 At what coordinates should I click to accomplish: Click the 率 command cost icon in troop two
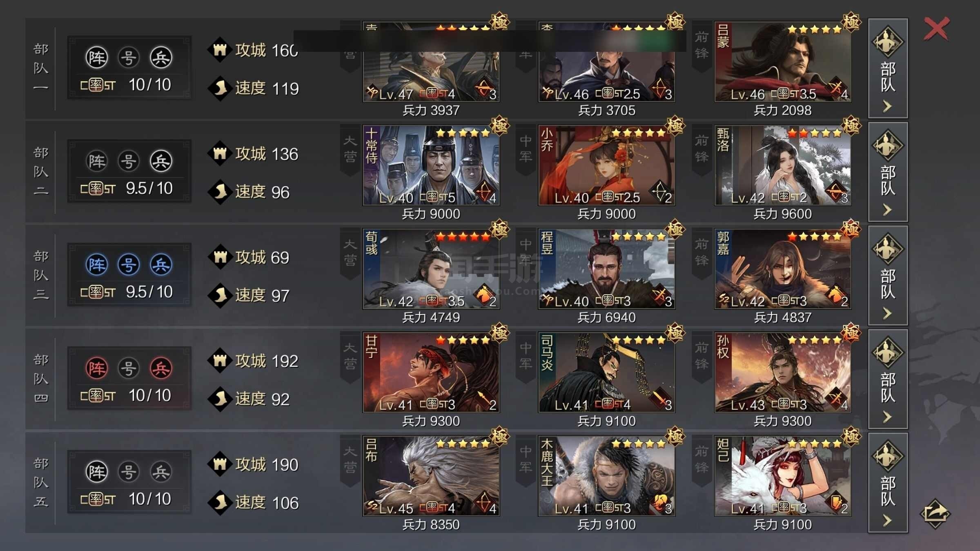point(98,189)
